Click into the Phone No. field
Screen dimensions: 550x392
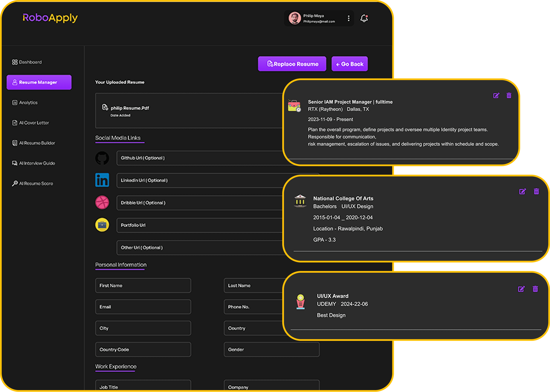253,307
